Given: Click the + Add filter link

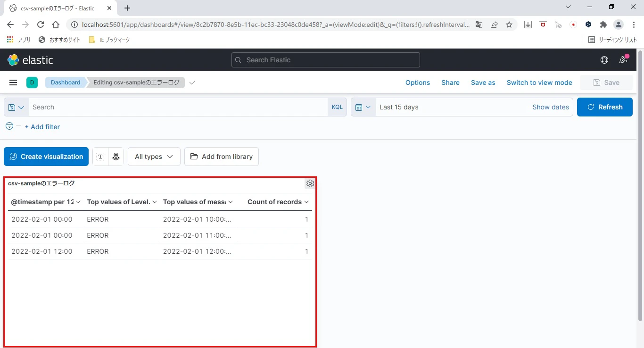Looking at the screenshot, I should click(x=42, y=127).
